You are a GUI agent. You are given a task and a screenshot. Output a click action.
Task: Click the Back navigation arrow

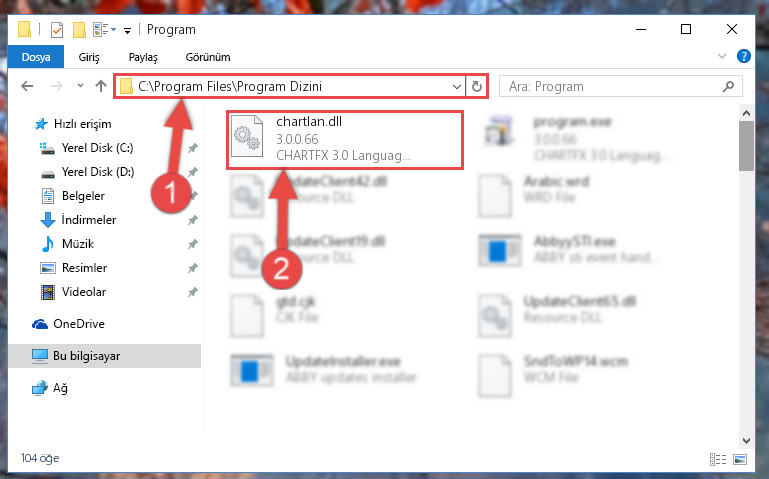pos(27,86)
